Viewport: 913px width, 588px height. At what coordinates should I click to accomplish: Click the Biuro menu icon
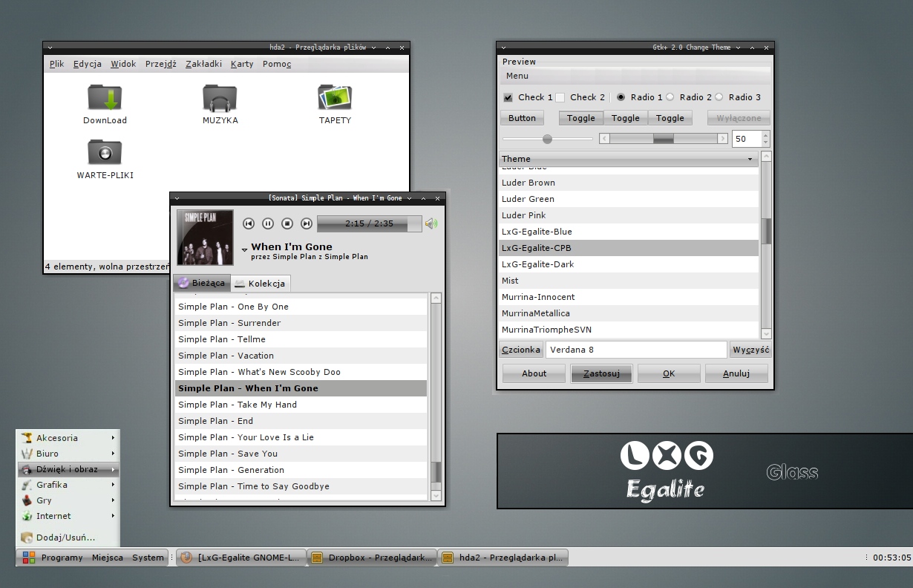(27, 454)
